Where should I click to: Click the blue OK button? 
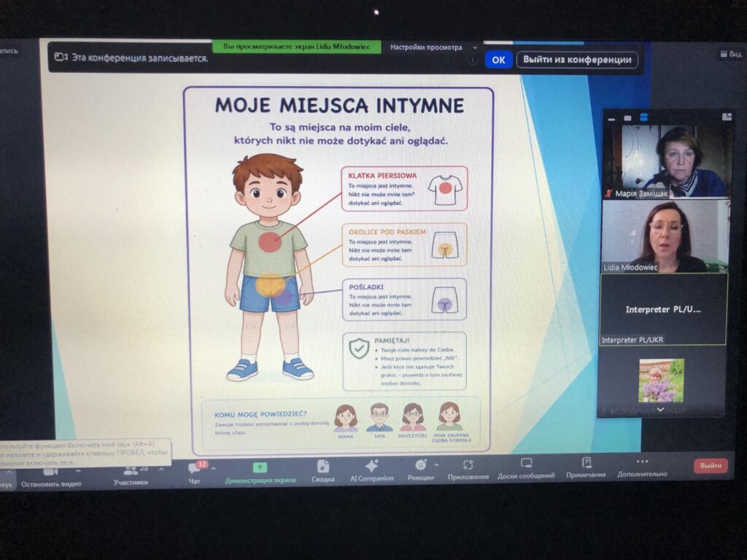498,60
